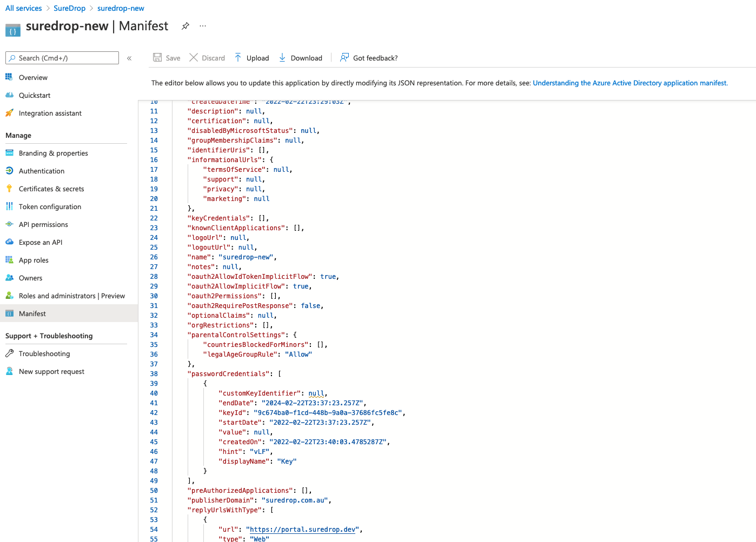Click the Branding & properties icon
This screenshot has width=756, height=542.
(x=9, y=153)
